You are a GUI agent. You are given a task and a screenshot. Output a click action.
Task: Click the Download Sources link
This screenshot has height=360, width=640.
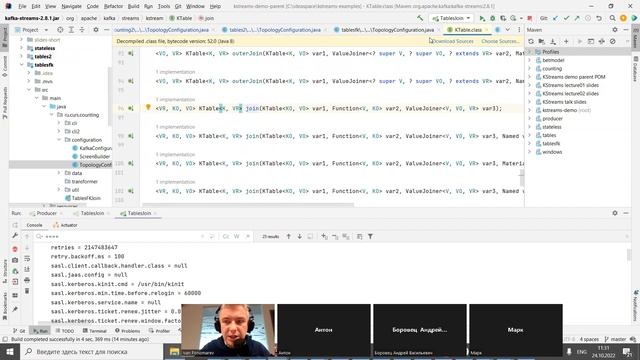pyautogui.click(x=453, y=41)
